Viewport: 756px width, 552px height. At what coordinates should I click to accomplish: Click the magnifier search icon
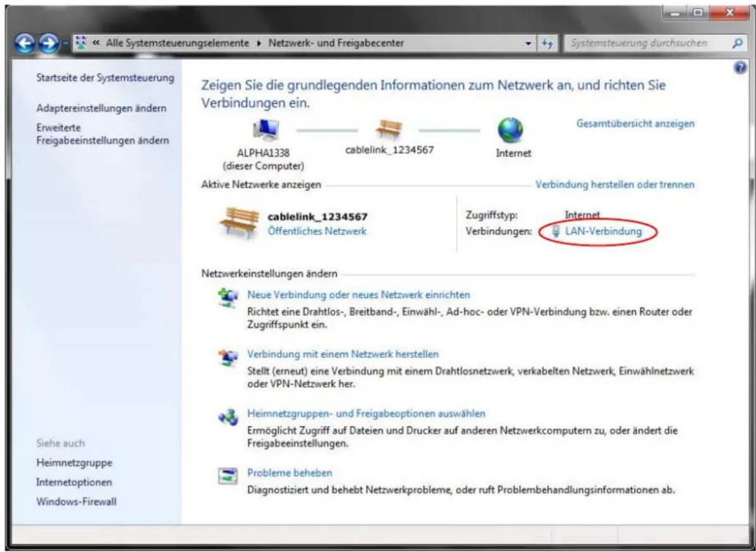[736, 44]
